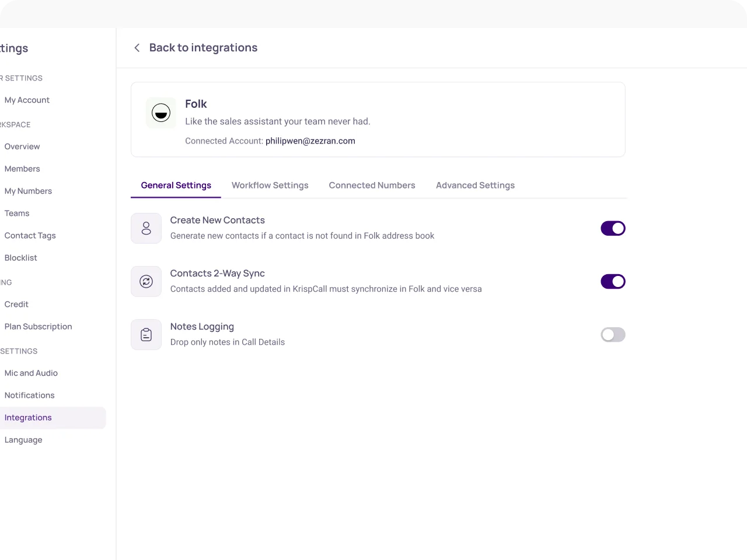Click 'Drop only notes in Call Details' text
The height and width of the screenshot is (560, 747).
(x=228, y=342)
